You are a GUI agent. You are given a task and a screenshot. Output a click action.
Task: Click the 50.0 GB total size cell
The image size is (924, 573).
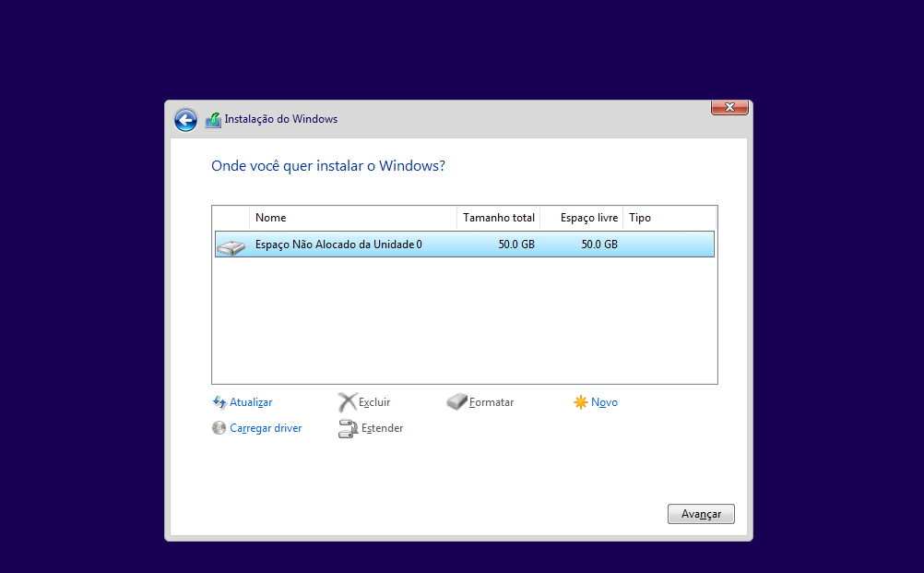click(516, 244)
